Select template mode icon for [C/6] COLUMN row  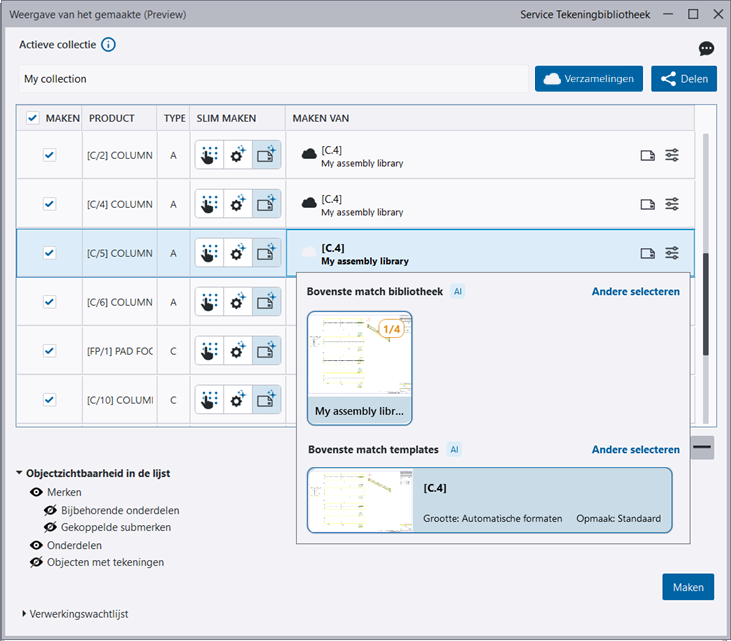click(x=266, y=302)
